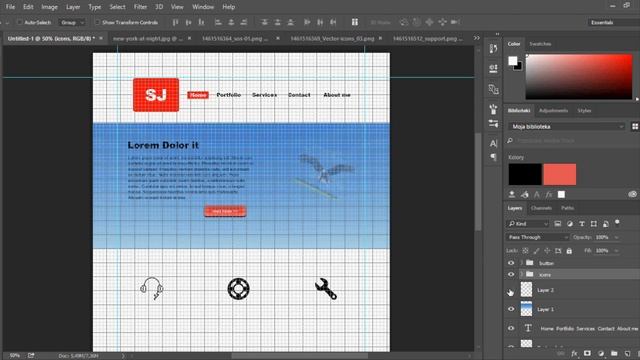Viewport: 640px width, 360px height.
Task: Pick color in the red color field
Action: [579, 76]
